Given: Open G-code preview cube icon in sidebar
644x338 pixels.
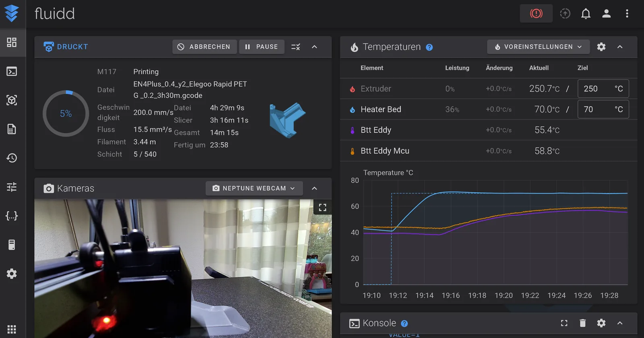Looking at the screenshot, I should pos(12,100).
